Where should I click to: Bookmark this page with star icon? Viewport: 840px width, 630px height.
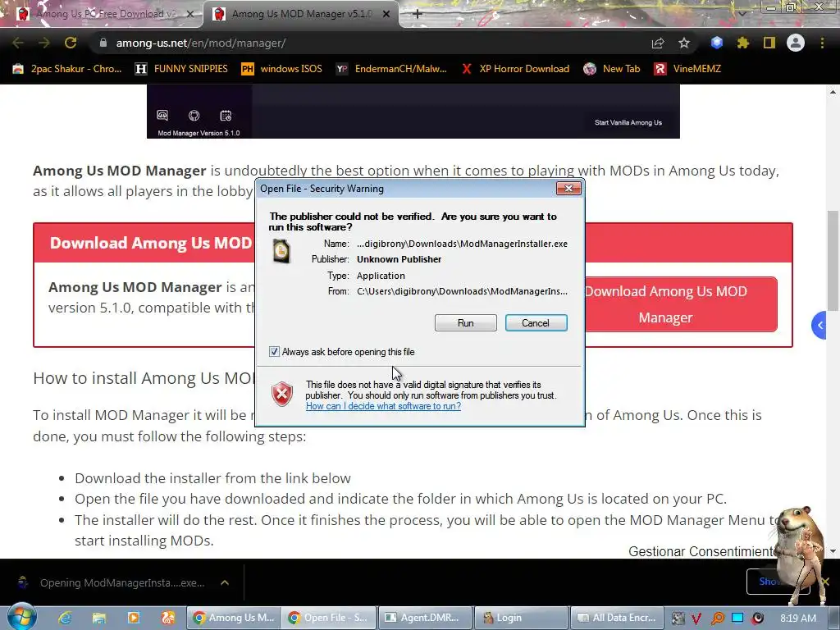pos(684,43)
